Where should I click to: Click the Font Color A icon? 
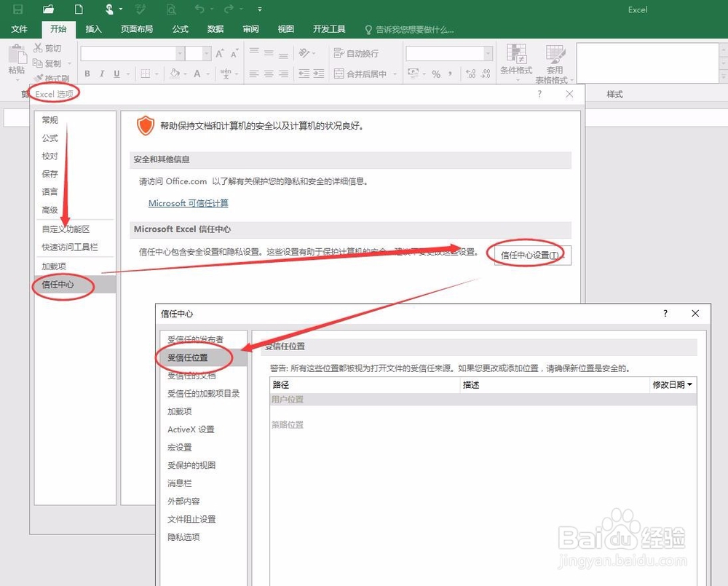point(197,74)
